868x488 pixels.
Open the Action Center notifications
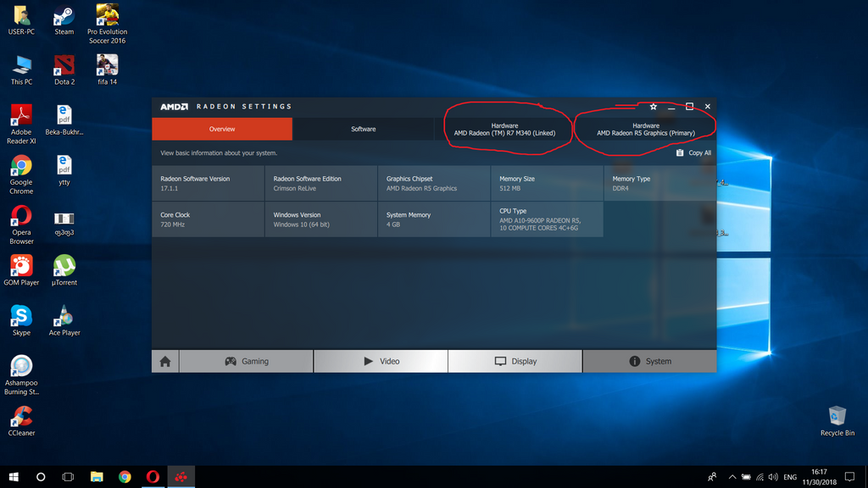(849, 477)
